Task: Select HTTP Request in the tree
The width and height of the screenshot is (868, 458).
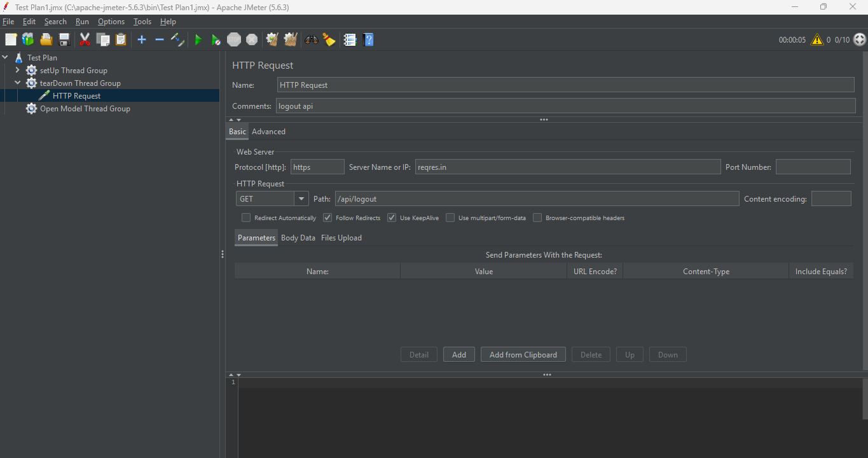Action: (76, 96)
